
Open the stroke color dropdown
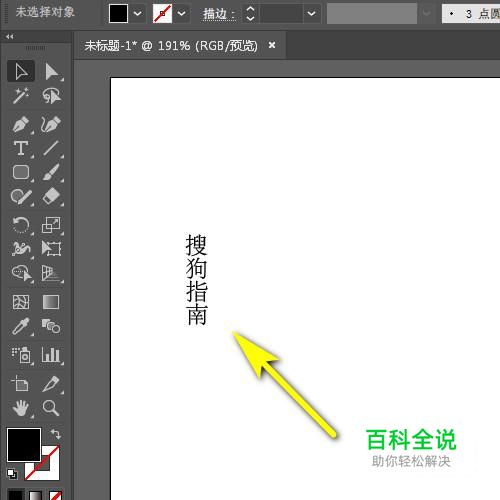(182, 14)
